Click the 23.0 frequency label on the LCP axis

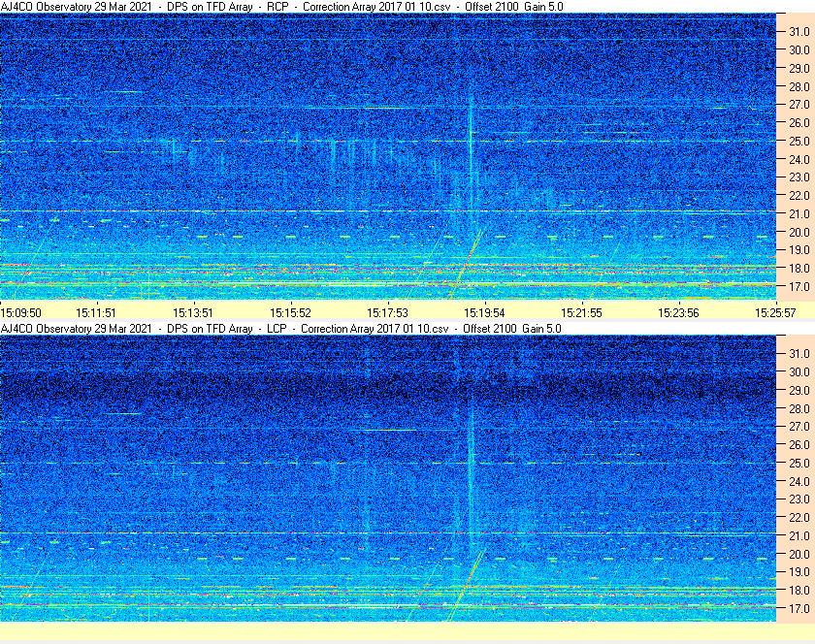pyautogui.click(x=799, y=499)
